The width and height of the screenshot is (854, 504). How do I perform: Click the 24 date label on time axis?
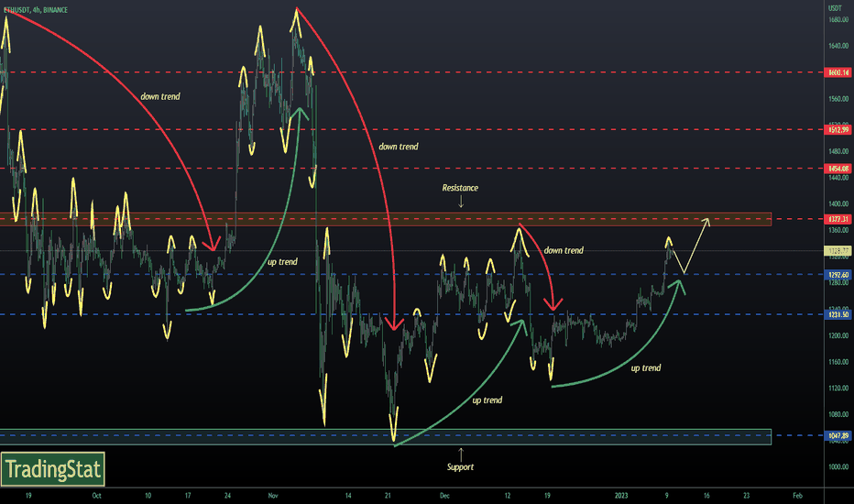point(227,496)
